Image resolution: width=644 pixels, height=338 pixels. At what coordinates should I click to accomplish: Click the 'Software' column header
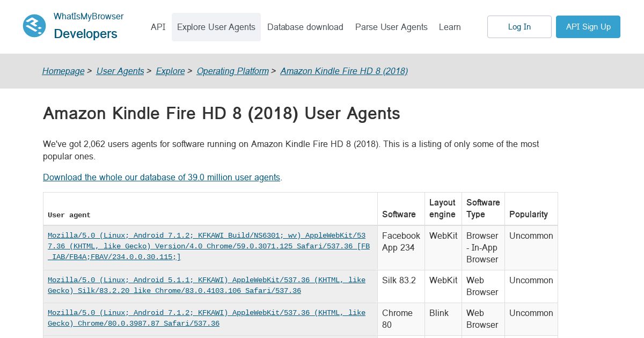pyautogui.click(x=401, y=209)
